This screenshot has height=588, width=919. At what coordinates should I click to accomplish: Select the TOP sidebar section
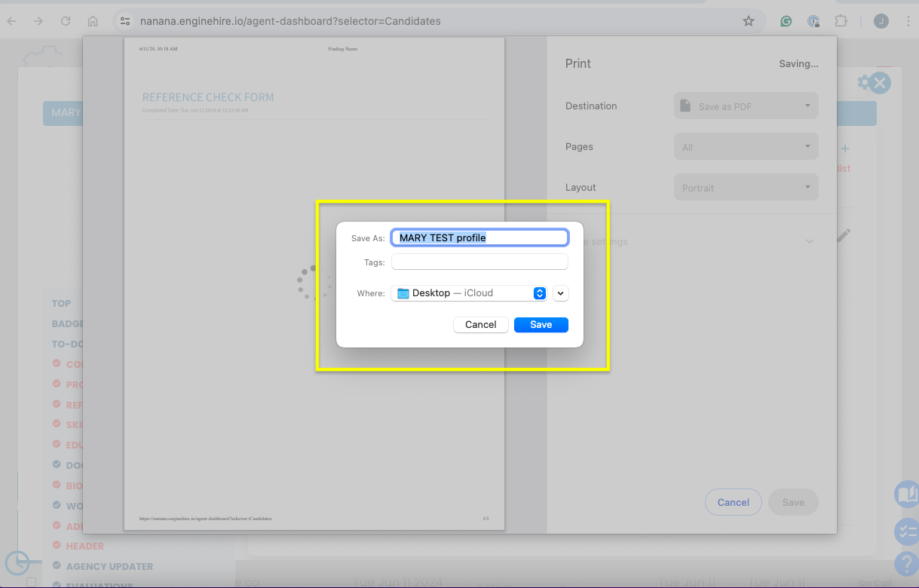pos(61,303)
